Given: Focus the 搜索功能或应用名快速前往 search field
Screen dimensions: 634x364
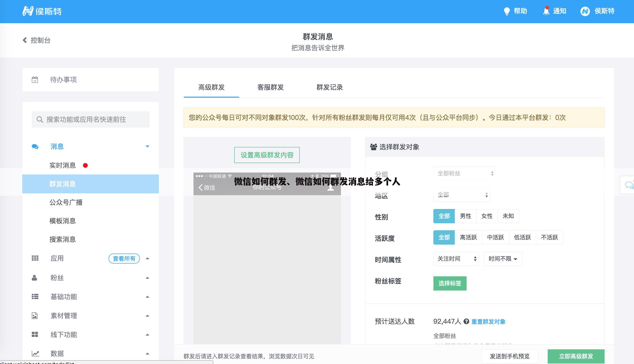Looking at the screenshot, I should tap(91, 119).
